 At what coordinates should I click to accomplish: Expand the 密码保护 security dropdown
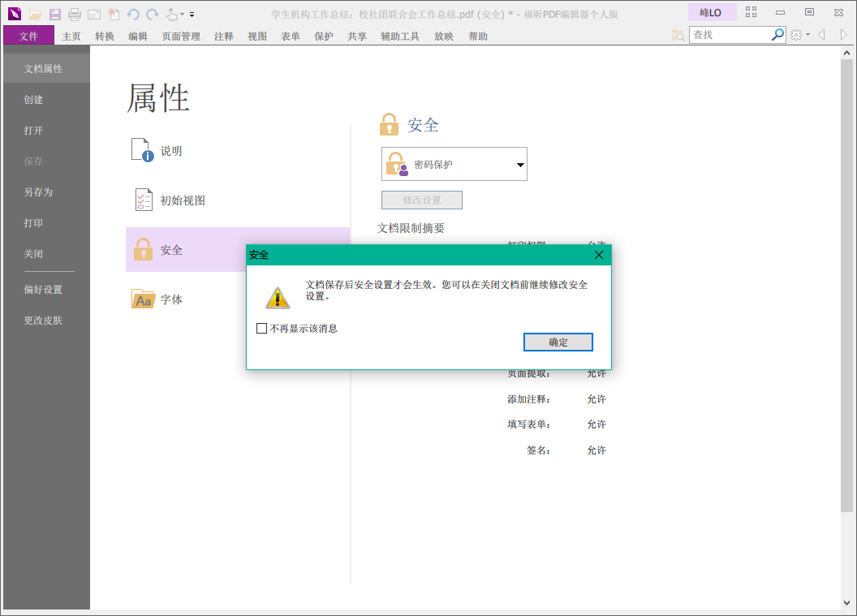click(520, 165)
